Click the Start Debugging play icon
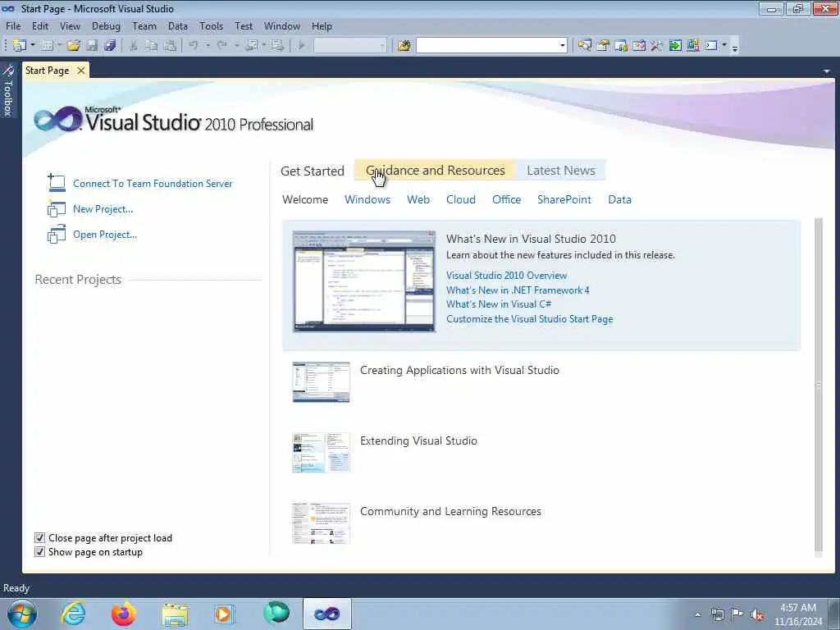Screen dimensions: 840x630 tap(301, 46)
